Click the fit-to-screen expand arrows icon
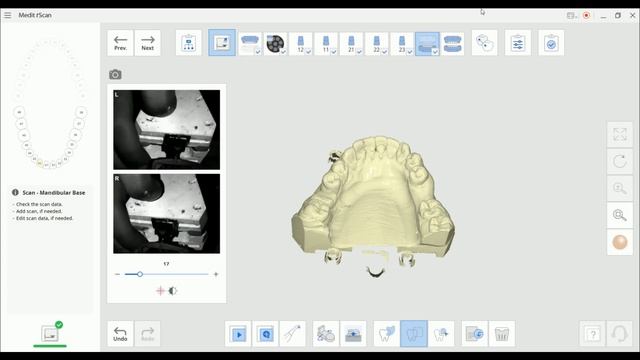Viewport: 640px width, 360px height. click(x=620, y=134)
